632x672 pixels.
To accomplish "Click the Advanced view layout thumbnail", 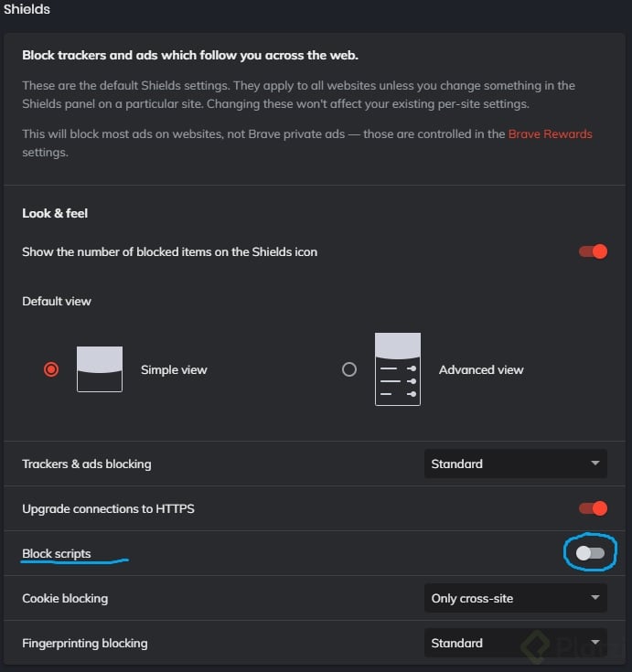I will 398,369.
